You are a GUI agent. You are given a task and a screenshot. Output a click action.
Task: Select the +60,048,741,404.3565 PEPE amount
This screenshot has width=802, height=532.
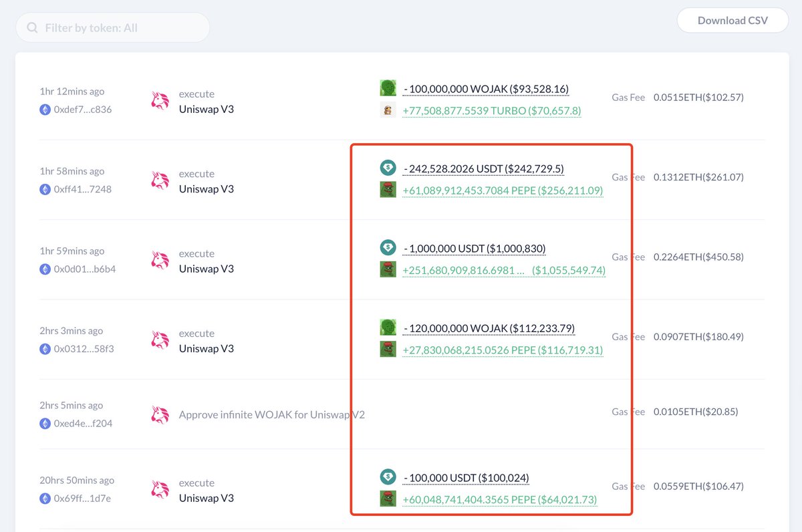[x=500, y=500]
